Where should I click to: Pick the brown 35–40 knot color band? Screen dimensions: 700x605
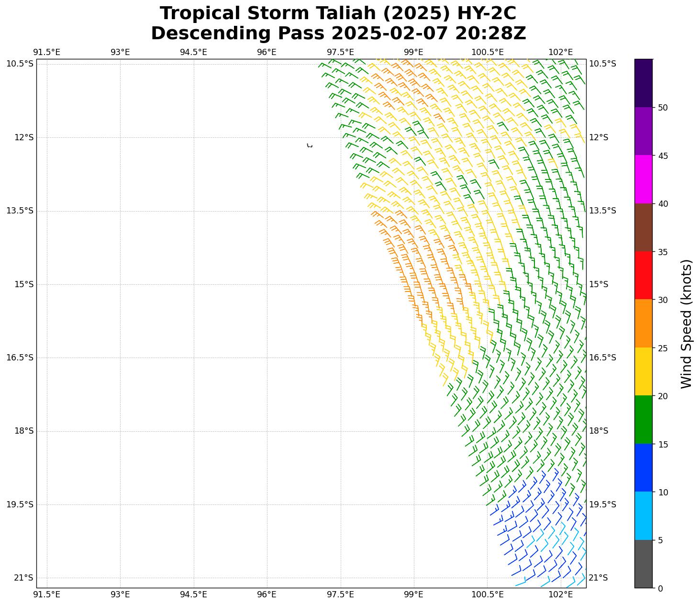click(643, 227)
